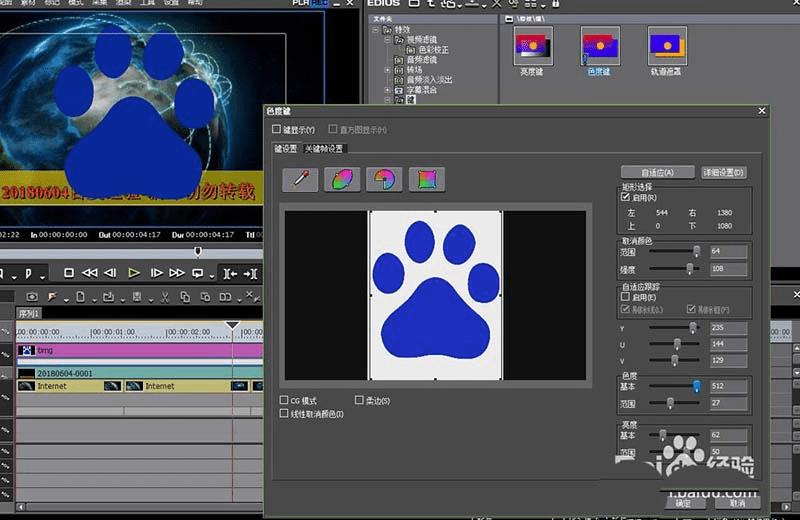Screen dimensions: 800x520
Task: Choose the rectangle color range tool
Action: [426, 179]
